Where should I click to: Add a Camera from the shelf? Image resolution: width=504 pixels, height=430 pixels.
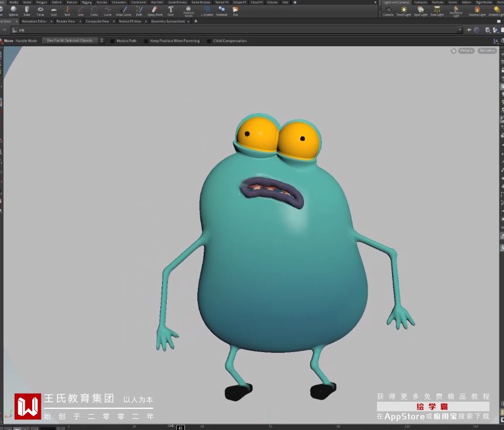pos(388,11)
